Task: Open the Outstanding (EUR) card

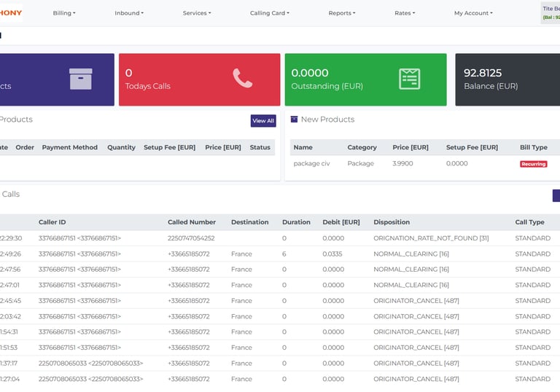Action: point(366,79)
